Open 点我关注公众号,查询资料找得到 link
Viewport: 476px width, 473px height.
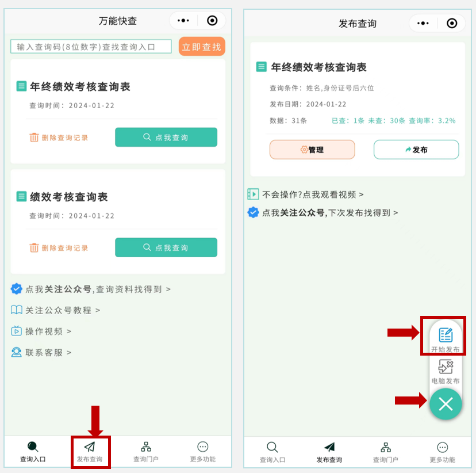coord(98,289)
